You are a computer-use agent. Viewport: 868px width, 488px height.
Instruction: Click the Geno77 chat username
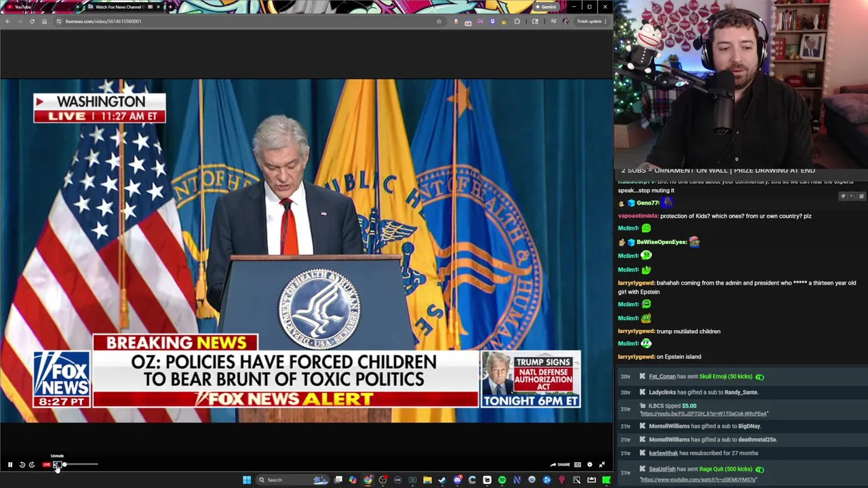click(x=648, y=203)
